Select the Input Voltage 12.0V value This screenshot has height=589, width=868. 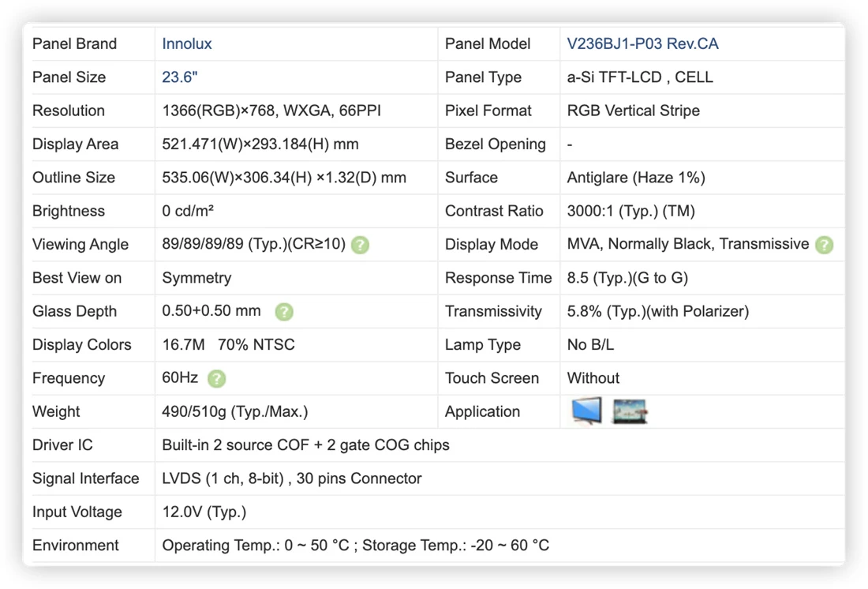pos(204,512)
